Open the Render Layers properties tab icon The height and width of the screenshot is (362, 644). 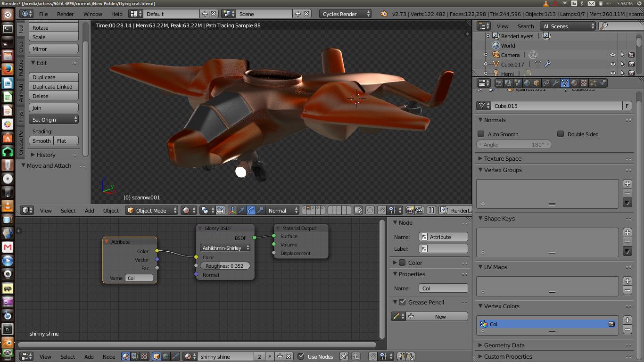click(508, 83)
